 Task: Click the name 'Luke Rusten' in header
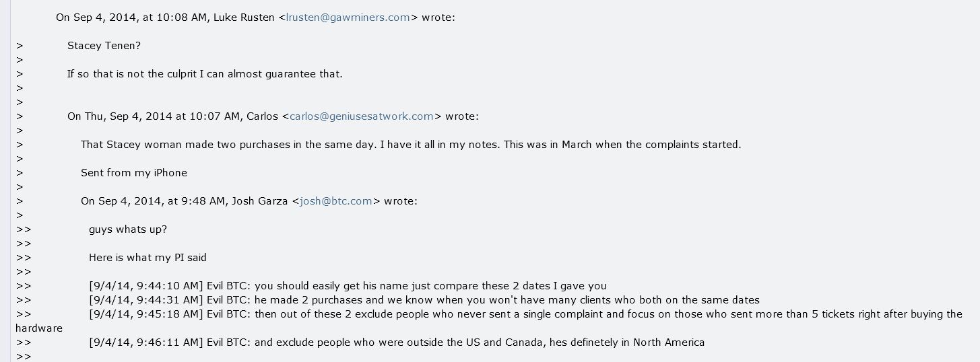pos(244,17)
